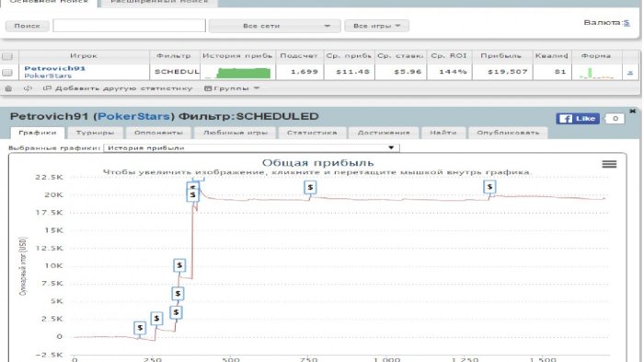Viewport: 644px width, 362px height.
Task: Click the dollar marker near x-value 750
Action: (310, 187)
